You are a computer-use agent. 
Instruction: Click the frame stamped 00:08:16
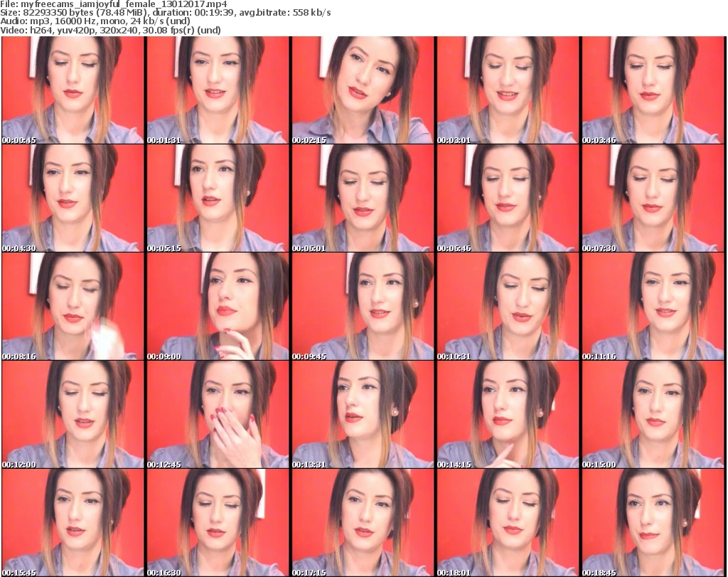73,307
